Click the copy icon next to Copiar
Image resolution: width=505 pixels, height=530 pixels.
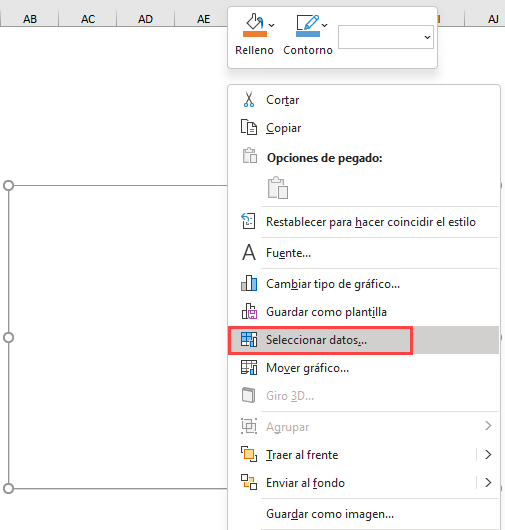click(x=249, y=127)
